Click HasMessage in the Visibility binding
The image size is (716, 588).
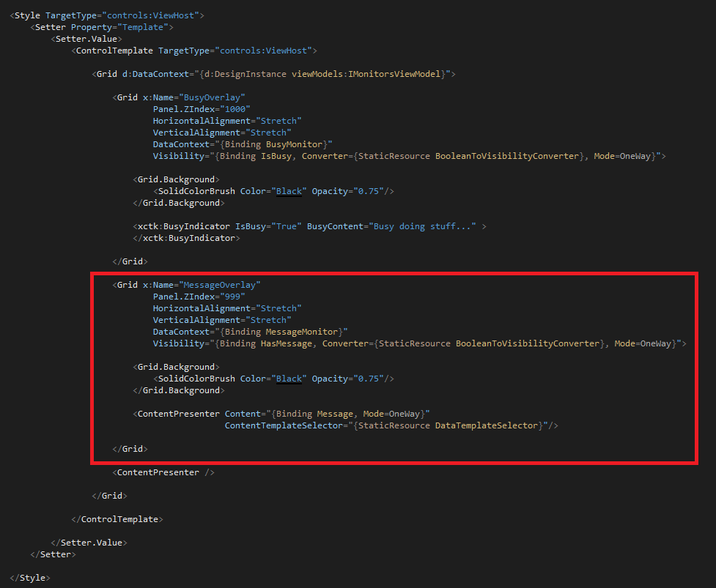click(287, 344)
